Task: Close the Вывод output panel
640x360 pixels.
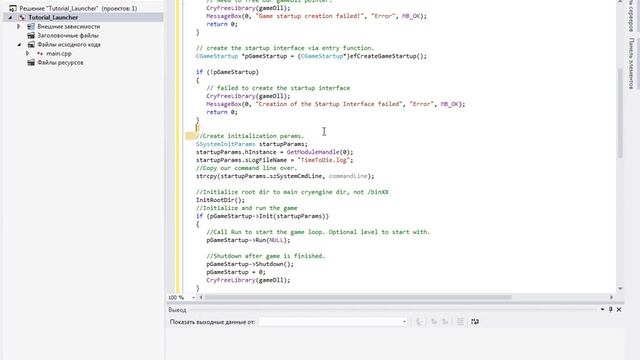Action: (619, 309)
